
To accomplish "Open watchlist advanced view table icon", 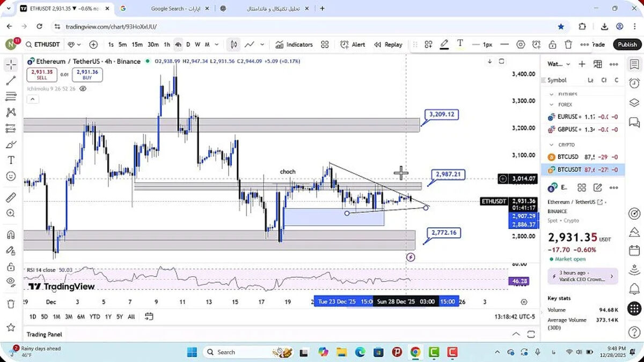I will 598,64.
